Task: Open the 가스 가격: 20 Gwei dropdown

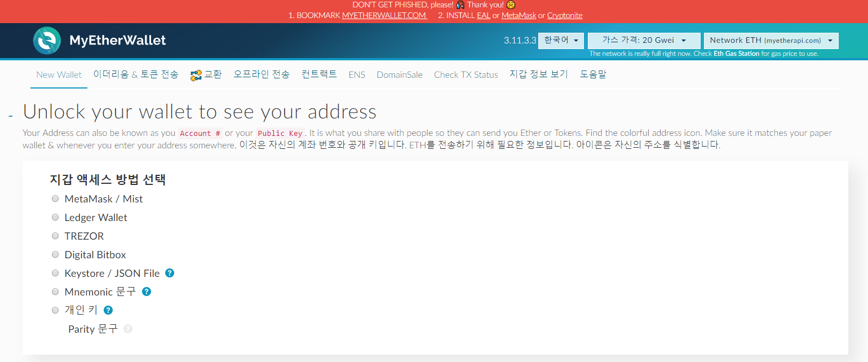Action: tap(644, 41)
